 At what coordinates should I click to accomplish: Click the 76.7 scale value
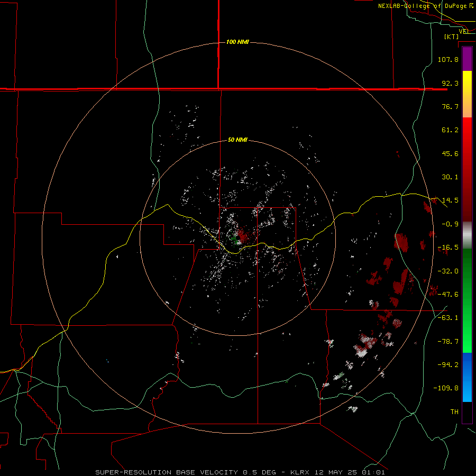450,106
